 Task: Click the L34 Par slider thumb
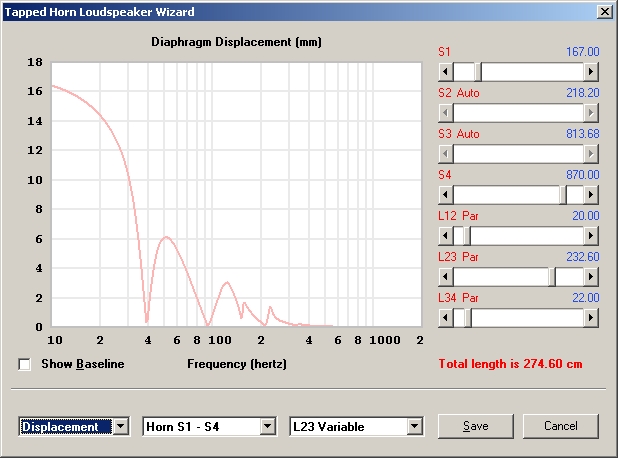click(x=468, y=318)
